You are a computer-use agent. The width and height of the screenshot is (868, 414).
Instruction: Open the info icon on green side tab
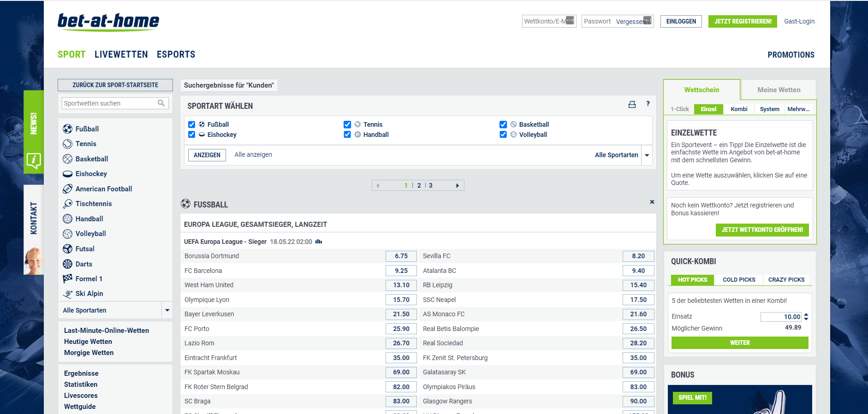(x=34, y=160)
